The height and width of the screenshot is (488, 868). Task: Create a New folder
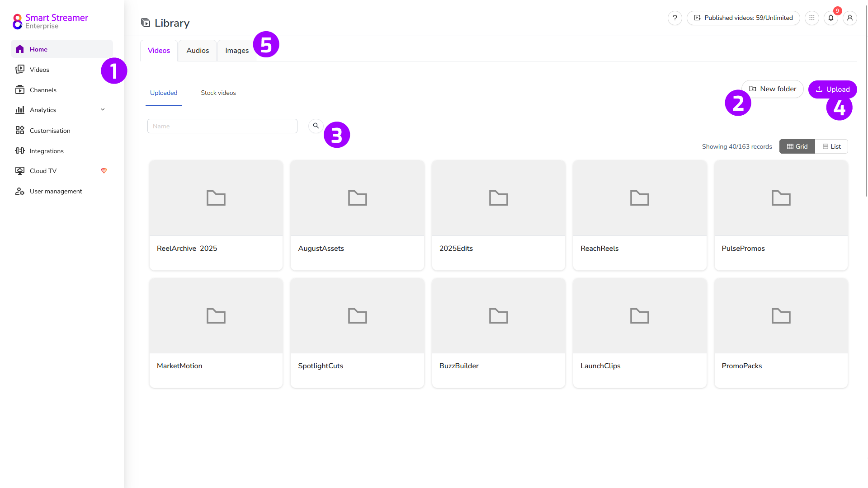point(773,89)
